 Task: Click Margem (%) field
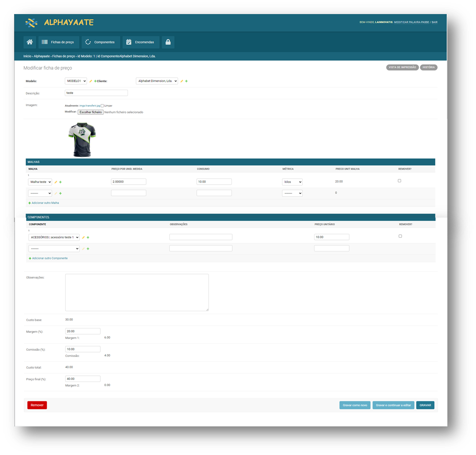83,331
